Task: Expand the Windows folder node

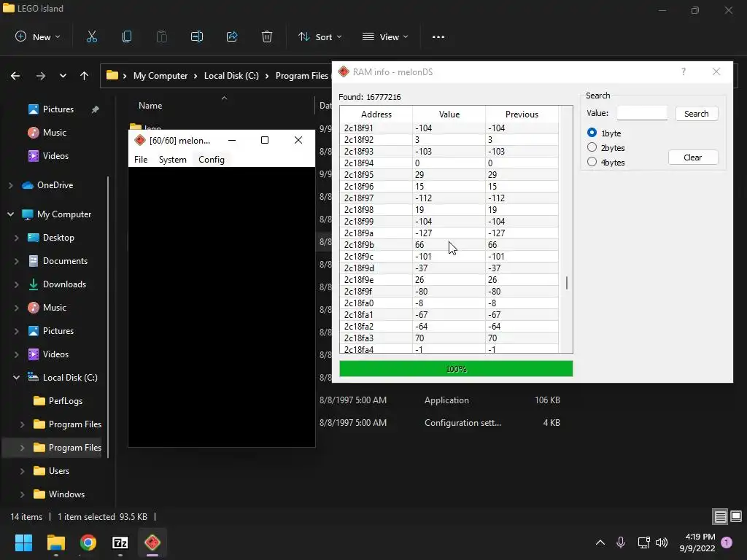Action: pyautogui.click(x=22, y=494)
